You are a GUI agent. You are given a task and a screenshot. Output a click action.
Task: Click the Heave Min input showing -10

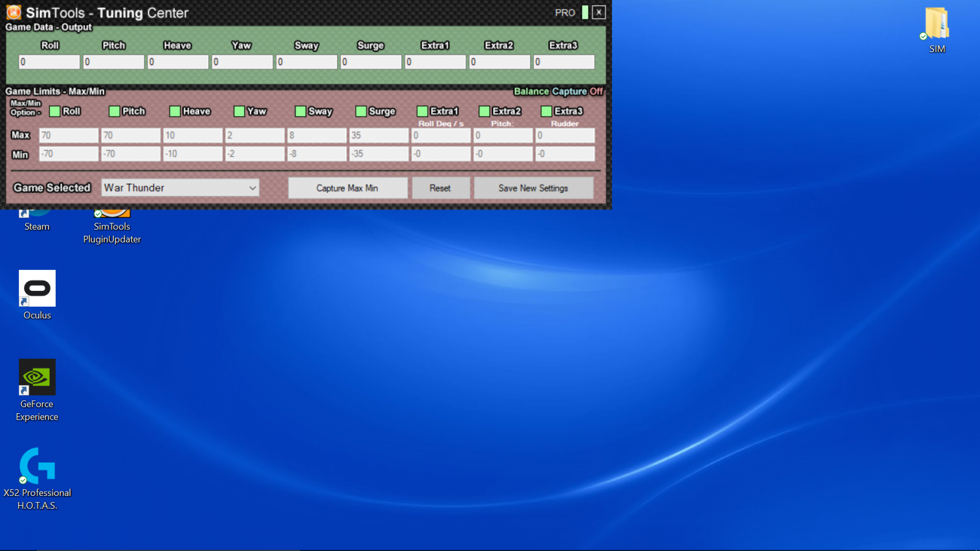tap(193, 154)
